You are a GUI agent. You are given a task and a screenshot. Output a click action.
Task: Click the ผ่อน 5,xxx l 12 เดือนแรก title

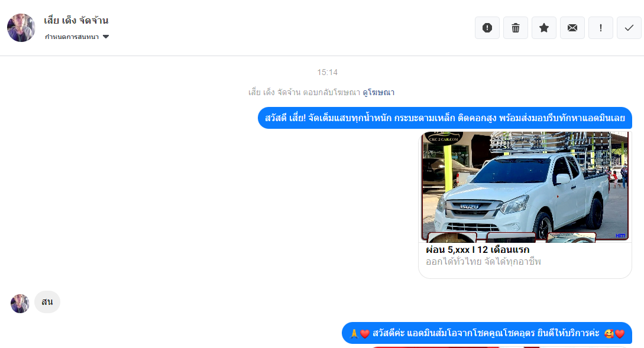tap(478, 249)
